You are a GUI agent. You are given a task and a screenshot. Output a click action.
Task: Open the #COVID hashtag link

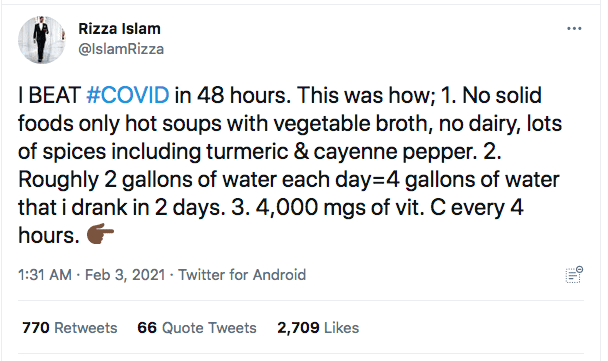128,95
